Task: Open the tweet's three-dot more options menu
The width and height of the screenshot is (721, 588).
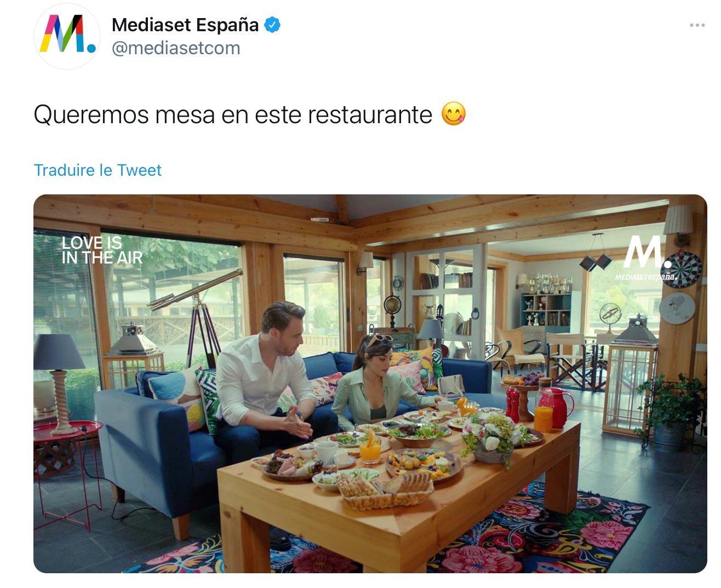Action: [x=697, y=25]
